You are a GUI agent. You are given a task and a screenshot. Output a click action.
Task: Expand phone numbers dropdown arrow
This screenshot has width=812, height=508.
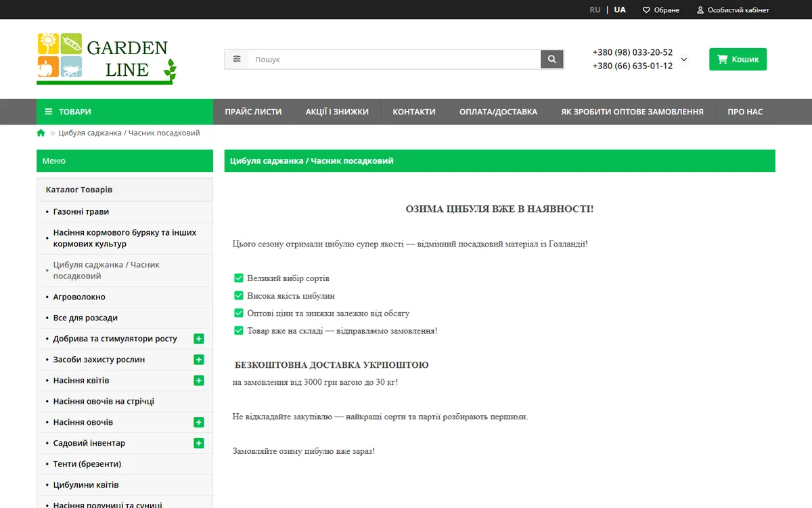683,60
